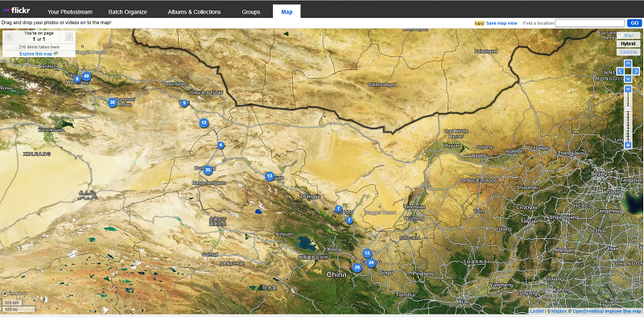Select the Hybrid map layer
The width and height of the screenshot is (644, 317).
point(629,44)
